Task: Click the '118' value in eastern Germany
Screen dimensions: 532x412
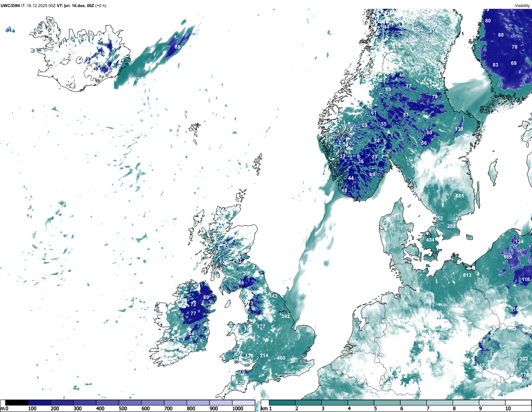Action: [x=515, y=309]
